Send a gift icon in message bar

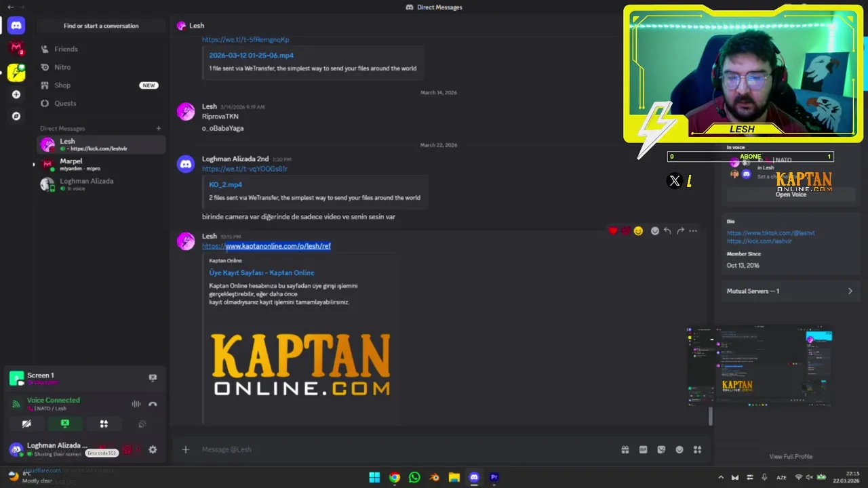pyautogui.click(x=625, y=449)
